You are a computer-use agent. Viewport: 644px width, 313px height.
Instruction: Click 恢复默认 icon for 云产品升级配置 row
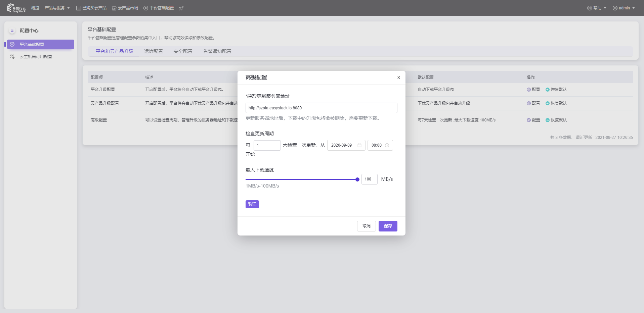coord(548,103)
